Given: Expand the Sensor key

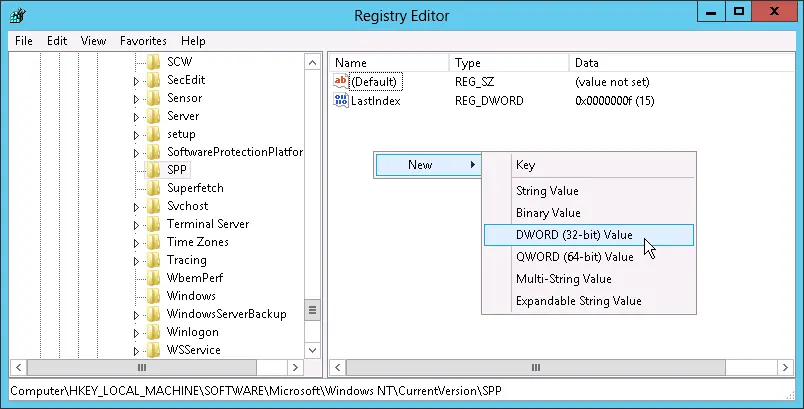Looking at the screenshot, I should tap(136, 99).
